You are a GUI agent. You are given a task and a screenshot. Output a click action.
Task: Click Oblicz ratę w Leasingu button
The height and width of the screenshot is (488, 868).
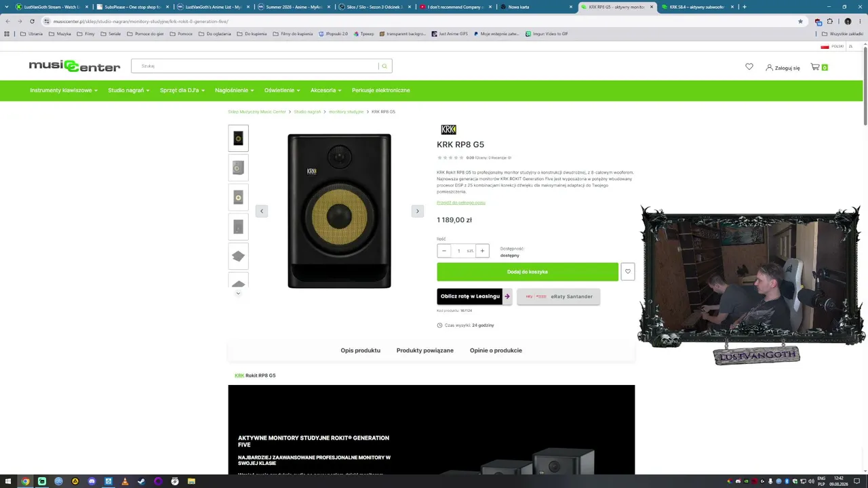tap(474, 296)
